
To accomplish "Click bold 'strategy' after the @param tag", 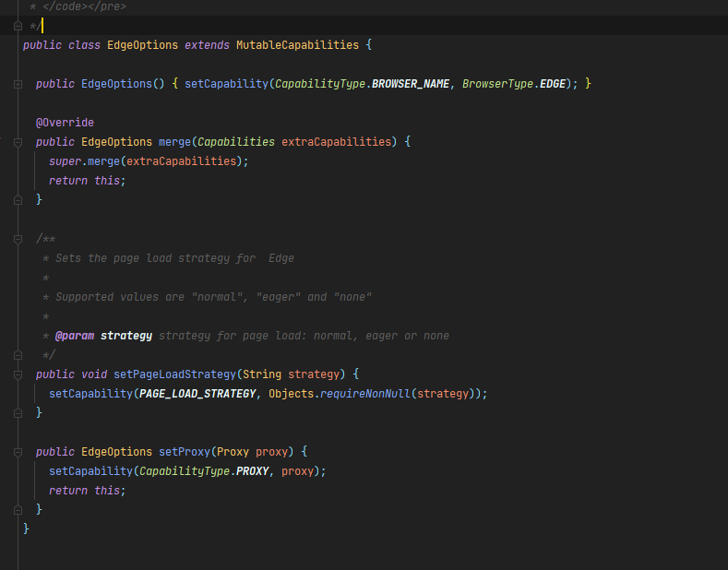I will (x=126, y=336).
